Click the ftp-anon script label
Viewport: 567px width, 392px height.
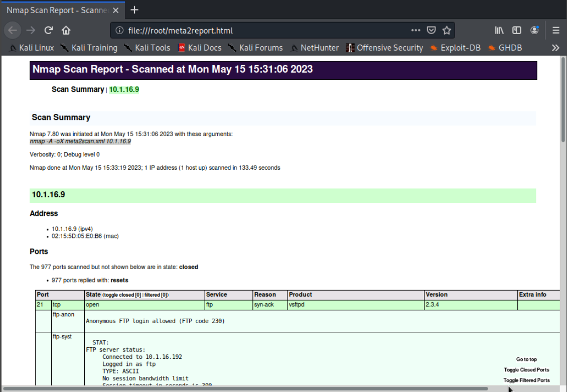pyautogui.click(x=63, y=315)
